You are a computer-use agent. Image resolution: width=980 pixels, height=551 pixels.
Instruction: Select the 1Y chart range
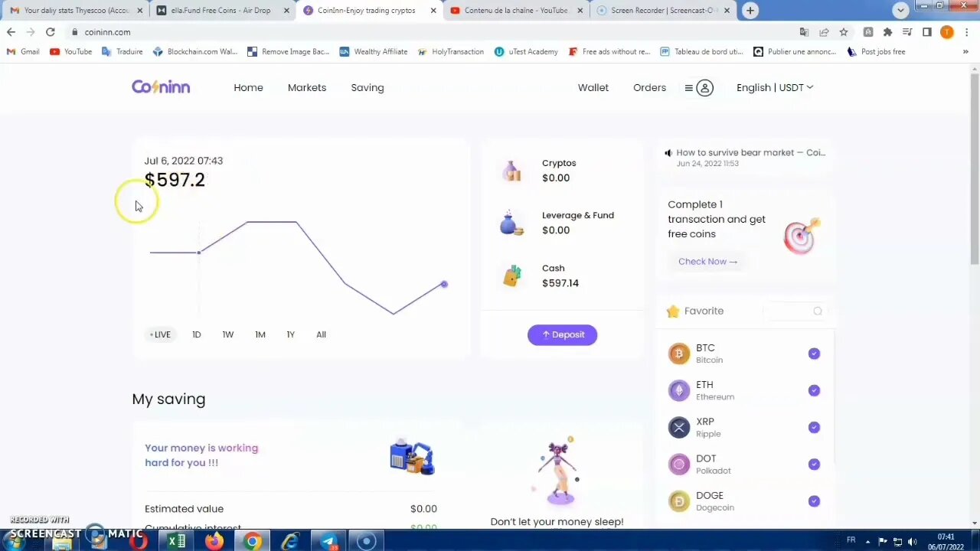coord(291,334)
